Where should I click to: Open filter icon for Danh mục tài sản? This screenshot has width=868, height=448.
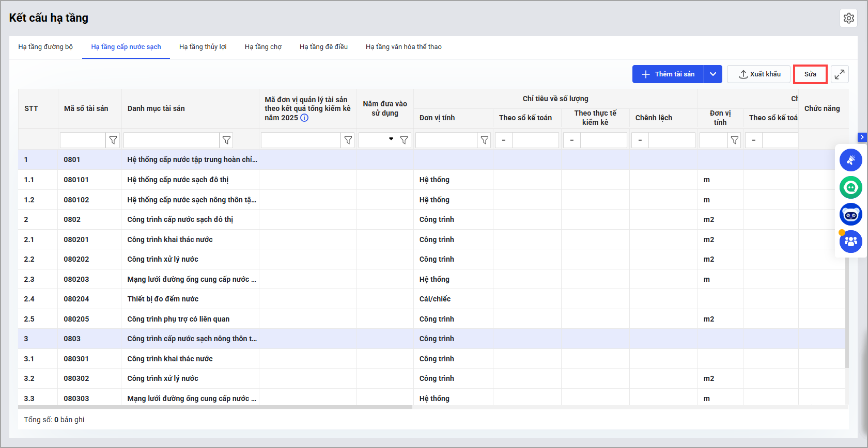pos(226,140)
